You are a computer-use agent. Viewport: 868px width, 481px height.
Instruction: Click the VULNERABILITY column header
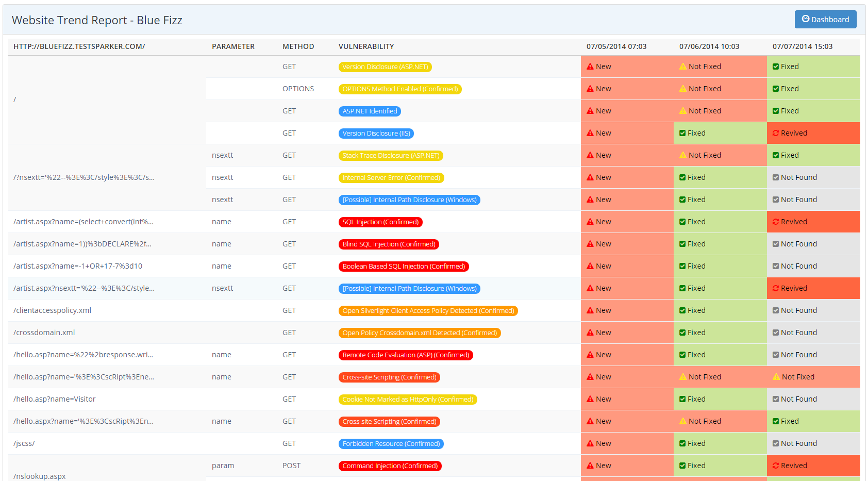pos(366,46)
